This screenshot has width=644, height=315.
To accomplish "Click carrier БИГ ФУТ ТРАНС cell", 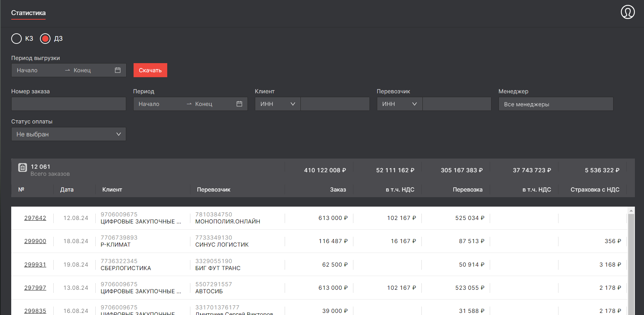I will (x=218, y=268).
